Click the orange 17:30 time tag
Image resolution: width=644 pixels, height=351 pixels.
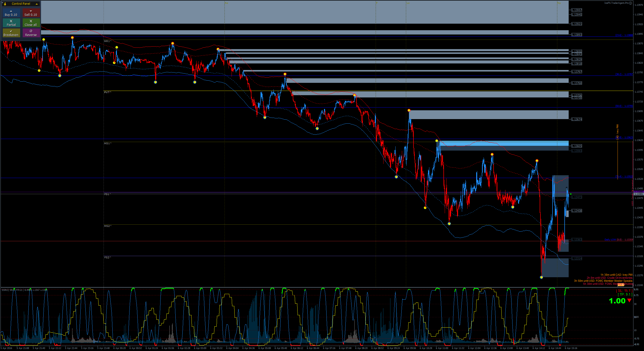tap(621, 285)
